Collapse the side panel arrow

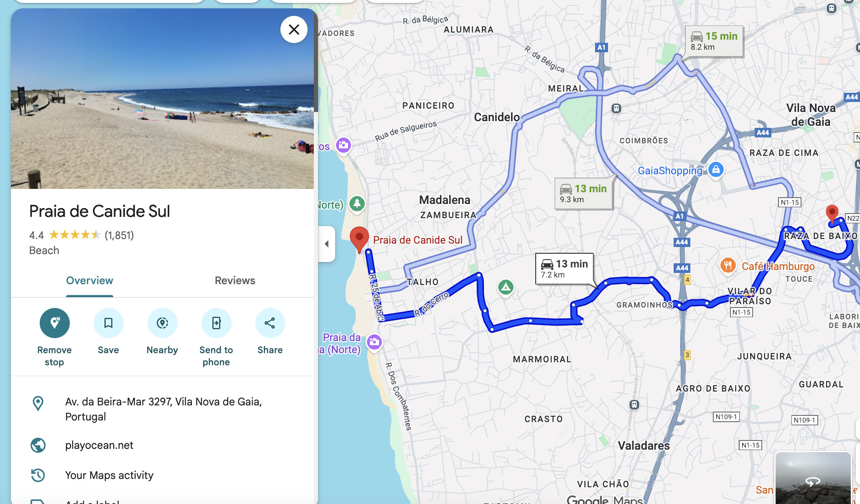tap(327, 244)
